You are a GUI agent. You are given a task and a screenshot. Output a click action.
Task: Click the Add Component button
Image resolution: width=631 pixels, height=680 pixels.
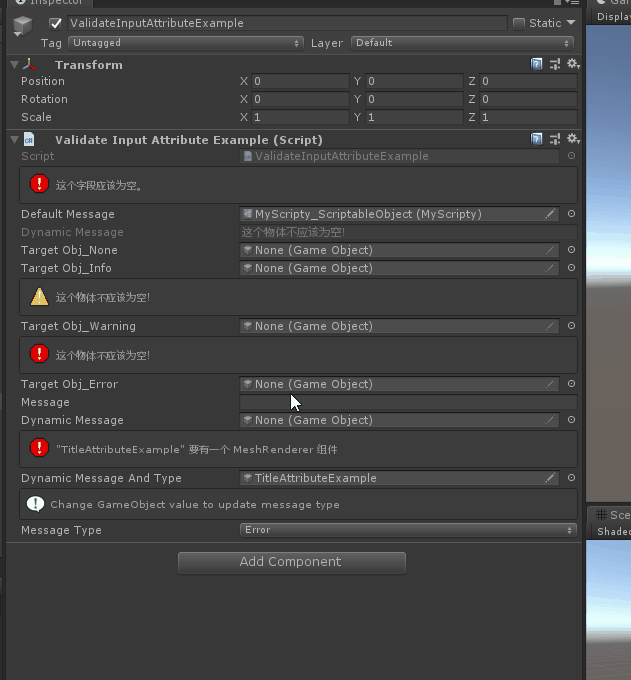[291, 562]
